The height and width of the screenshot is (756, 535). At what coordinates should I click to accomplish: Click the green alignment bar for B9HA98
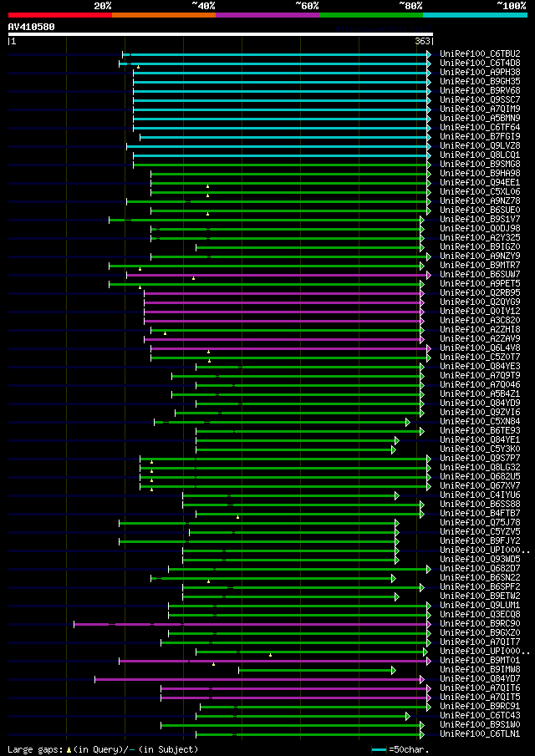[289, 174]
